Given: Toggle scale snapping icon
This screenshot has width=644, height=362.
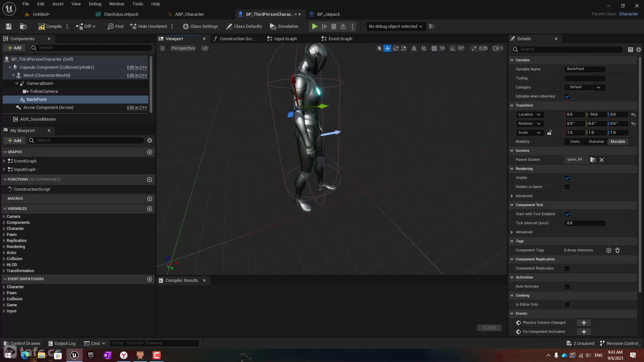Looking at the screenshot, I should tap(474, 48).
